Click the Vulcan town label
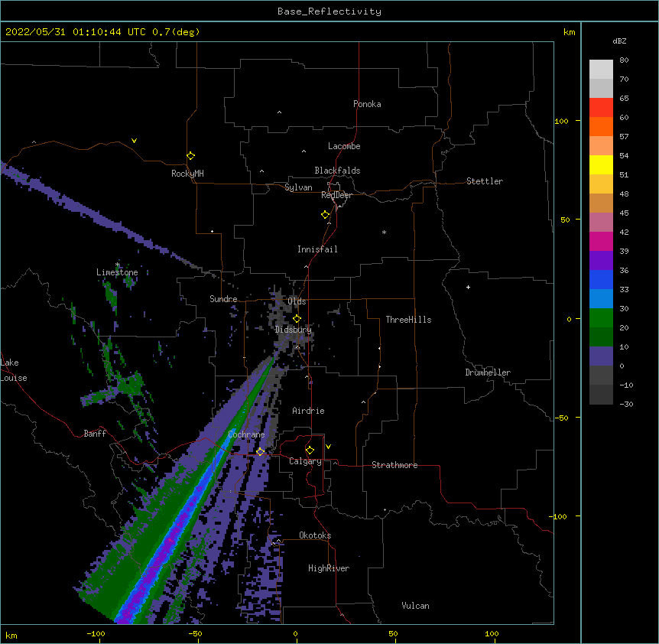The image size is (659, 644). 415,606
